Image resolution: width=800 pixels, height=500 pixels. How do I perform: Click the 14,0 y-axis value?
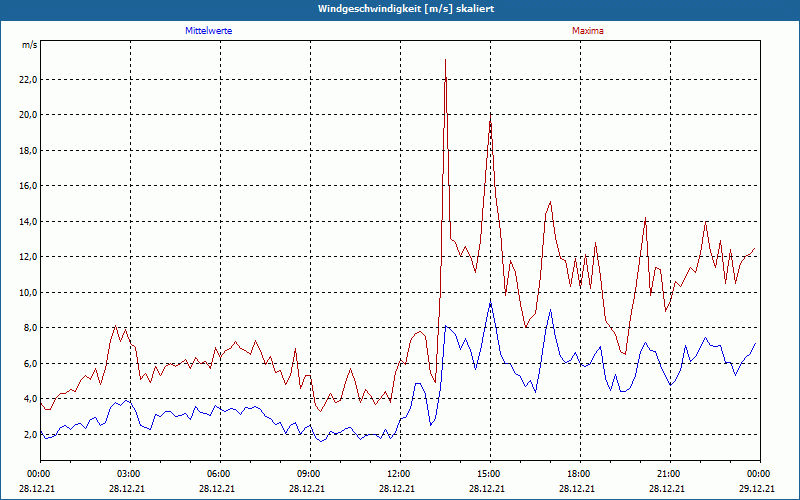click(x=29, y=221)
